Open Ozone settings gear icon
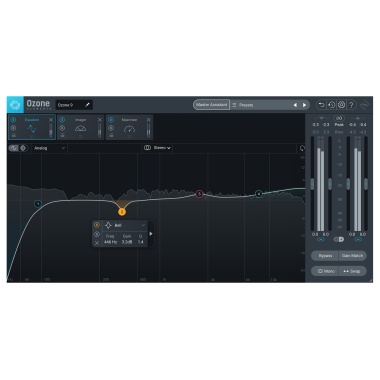Image resolution: width=380 pixels, height=380 pixels. click(x=341, y=105)
